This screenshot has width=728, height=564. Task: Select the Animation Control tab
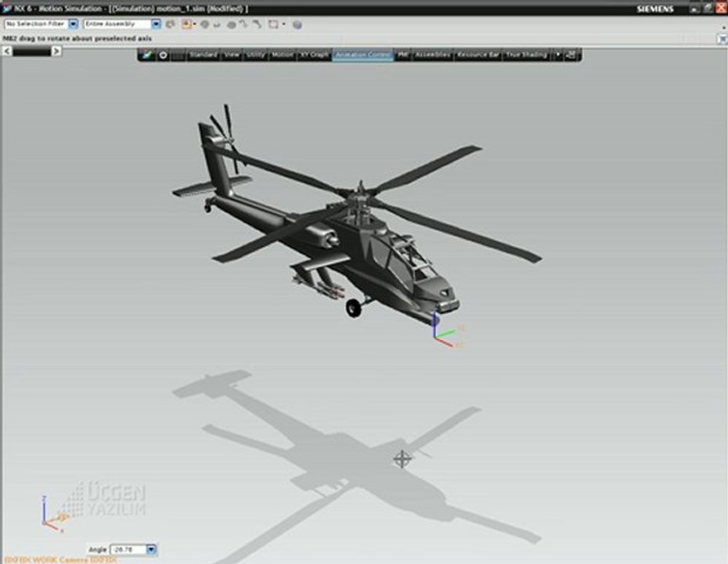click(x=363, y=55)
